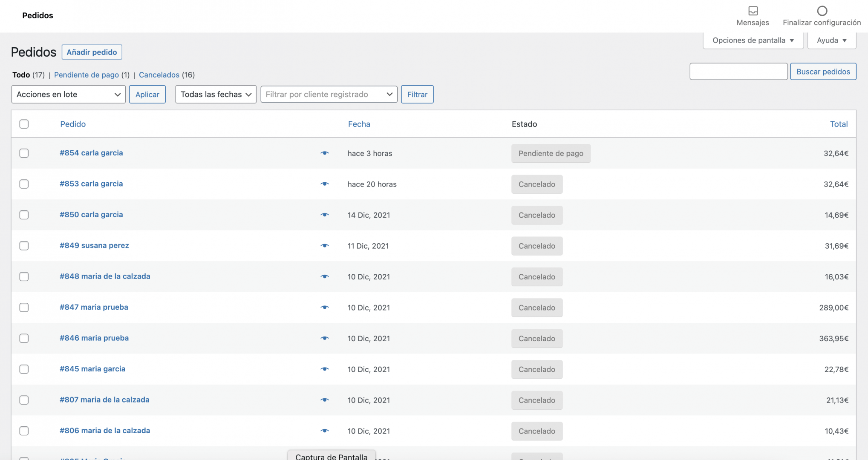The image size is (868, 460).
Task: Preview order #854 with eye icon
Action: point(325,153)
